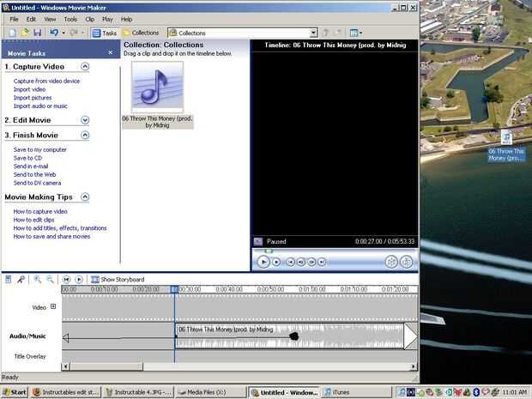Open the Play menu
532x399 pixels.
[x=107, y=19]
